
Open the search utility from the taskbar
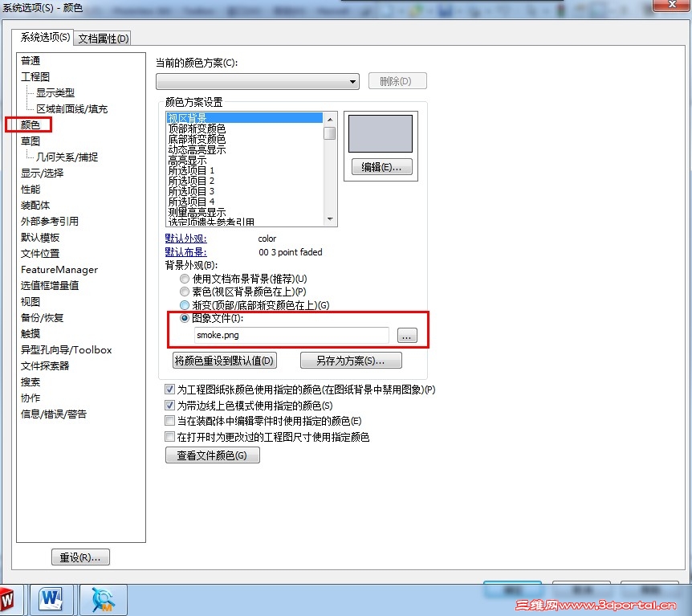pyautogui.click(x=102, y=599)
